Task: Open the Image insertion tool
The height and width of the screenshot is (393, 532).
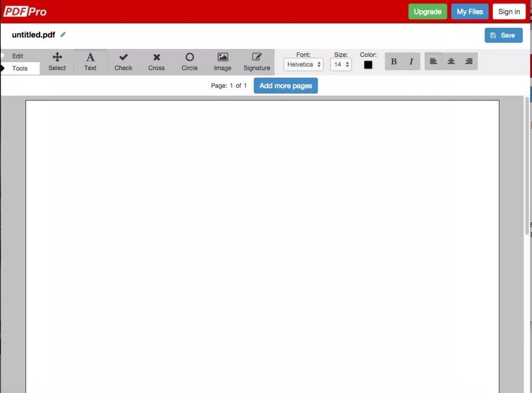Action: click(222, 61)
